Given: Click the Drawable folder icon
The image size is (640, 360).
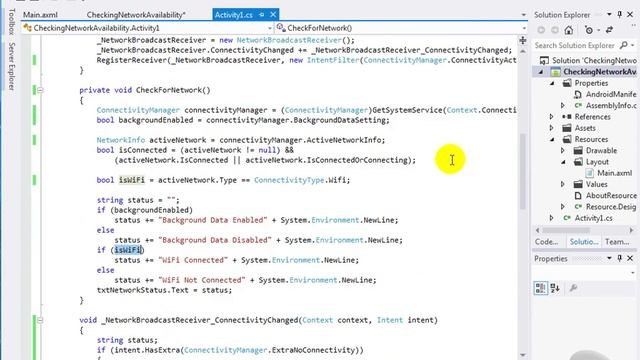Looking at the screenshot, I should point(578,151).
